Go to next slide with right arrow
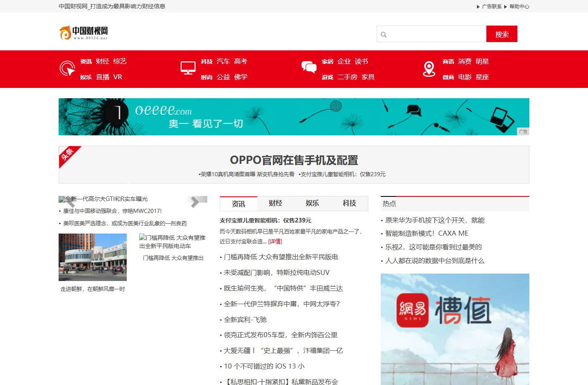Image resolution: width=588 pixels, height=385 pixels. [195, 202]
